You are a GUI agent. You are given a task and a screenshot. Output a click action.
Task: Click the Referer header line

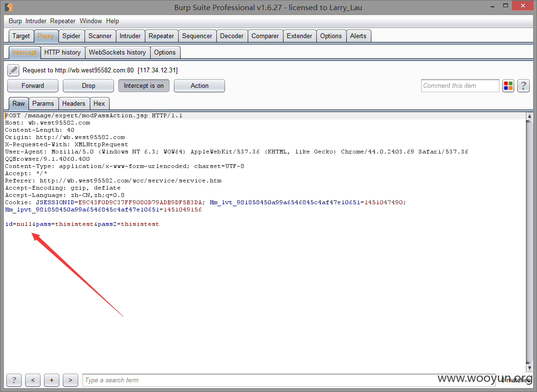pos(113,181)
